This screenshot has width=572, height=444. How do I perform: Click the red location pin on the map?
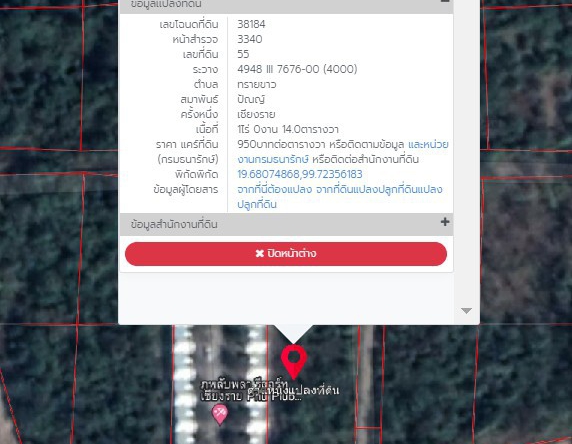coord(294,360)
